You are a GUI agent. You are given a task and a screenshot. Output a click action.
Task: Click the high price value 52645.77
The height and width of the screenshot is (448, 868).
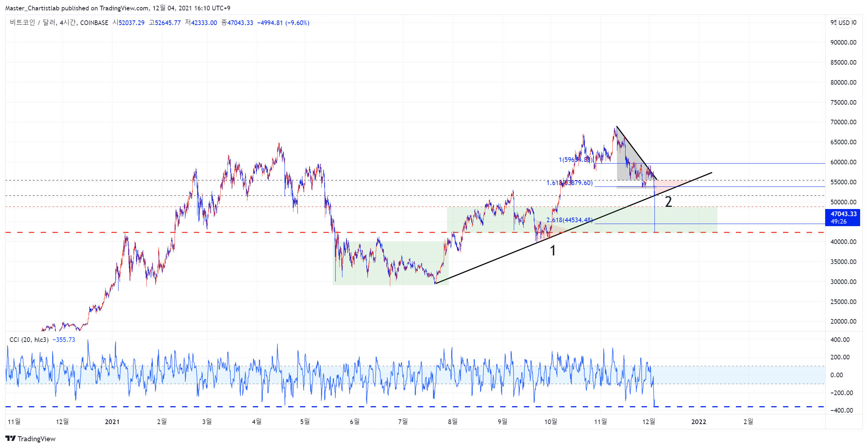[168, 23]
